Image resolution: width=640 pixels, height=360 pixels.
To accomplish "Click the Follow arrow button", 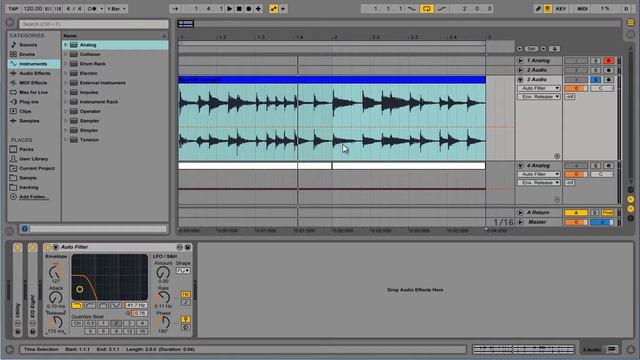I will (176, 9).
